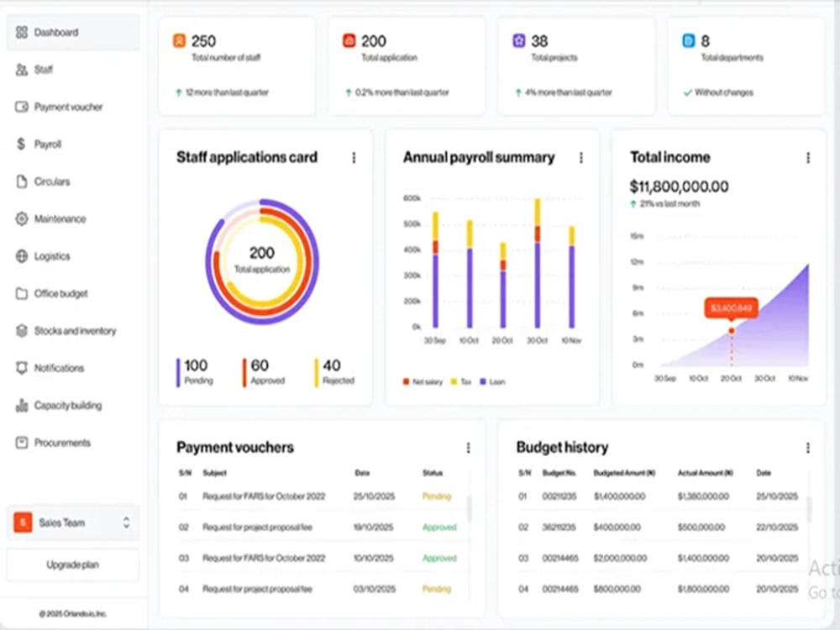The width and height of the screenshot is (840, 630).
Task: Open the Payroll menu item
Action: tap(73, 144)
